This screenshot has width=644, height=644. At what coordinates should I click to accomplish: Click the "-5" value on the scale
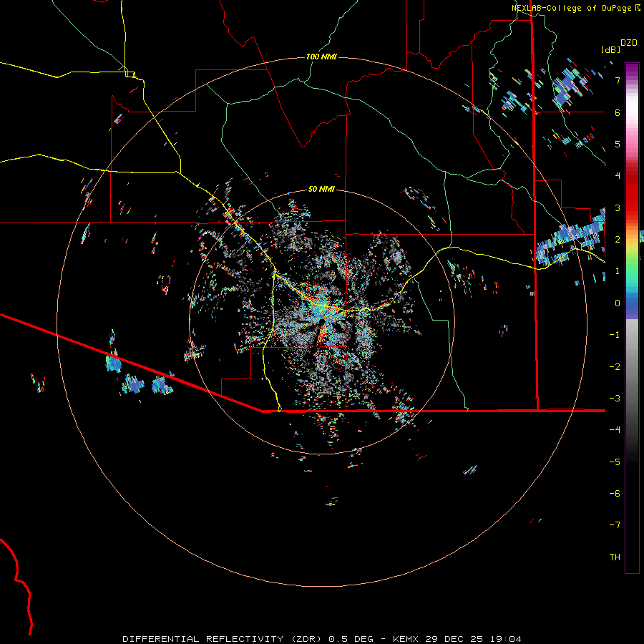pos(615,462)
